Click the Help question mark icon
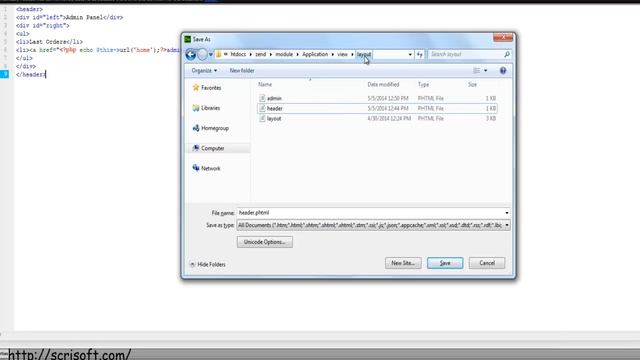 point(503,71)
